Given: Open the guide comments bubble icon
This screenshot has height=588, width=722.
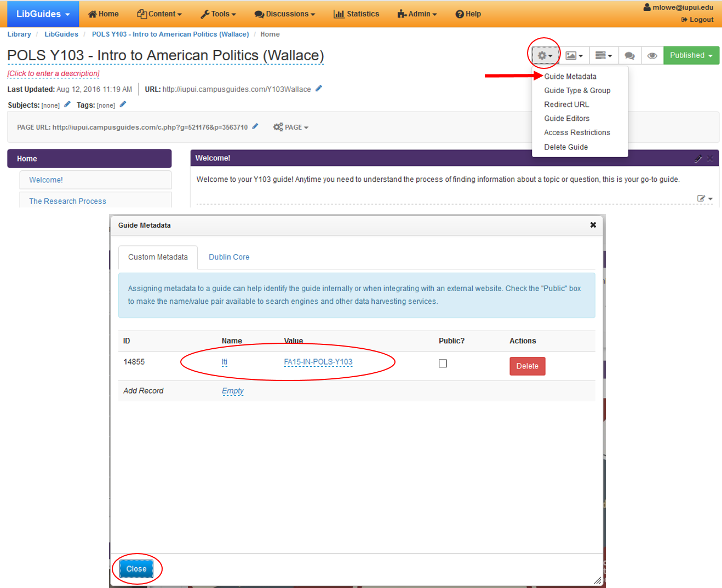Looking at the screenshot, I should [629, 55].
